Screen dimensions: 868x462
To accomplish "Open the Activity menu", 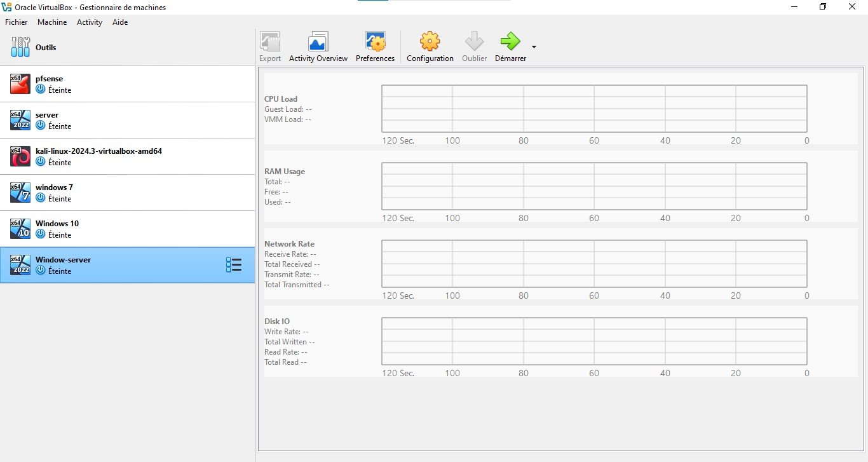I will [90, 22].
